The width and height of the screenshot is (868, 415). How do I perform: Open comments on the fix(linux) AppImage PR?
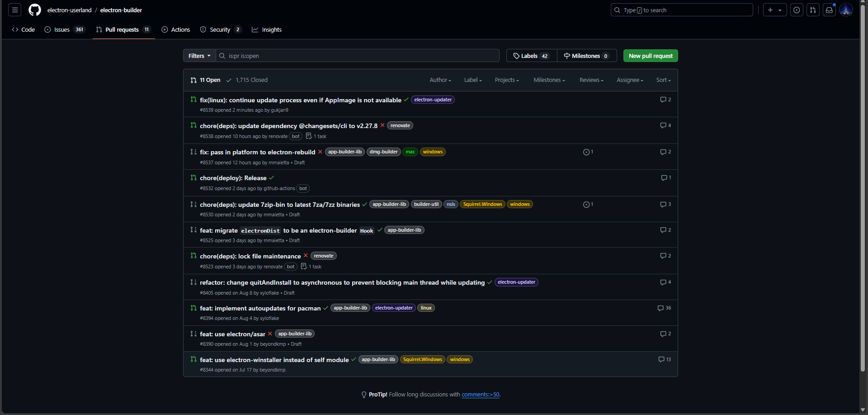[x=665, y=100]
